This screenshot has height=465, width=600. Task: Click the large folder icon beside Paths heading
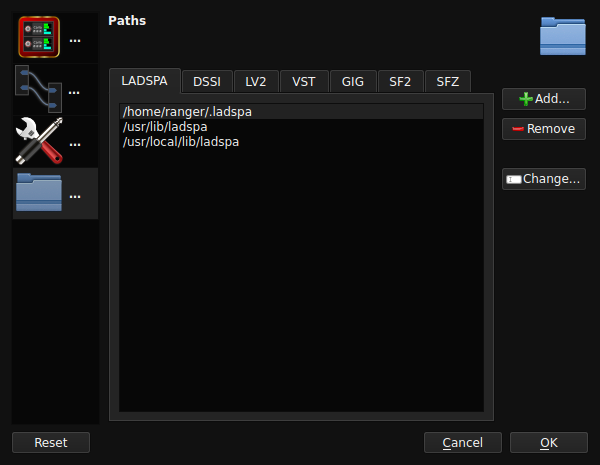click(562, 36)
